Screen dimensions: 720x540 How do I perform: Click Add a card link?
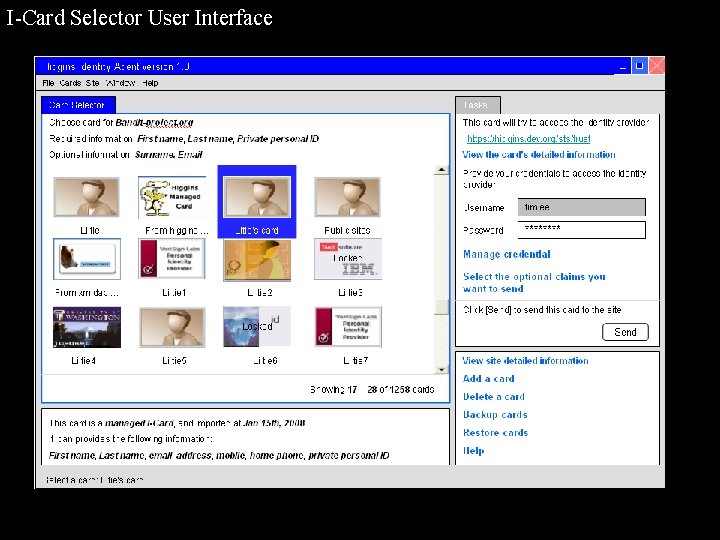[x=489, y=379]
